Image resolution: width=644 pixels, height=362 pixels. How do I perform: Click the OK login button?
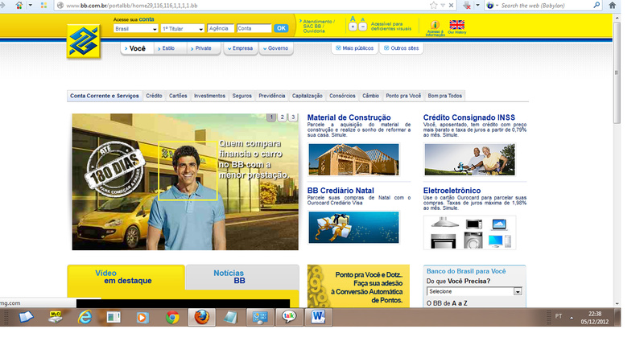281,28
